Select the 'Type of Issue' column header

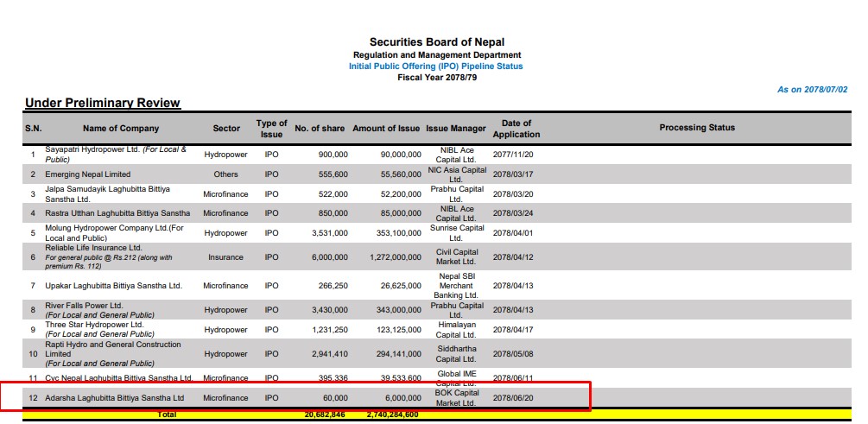(271, 129)
